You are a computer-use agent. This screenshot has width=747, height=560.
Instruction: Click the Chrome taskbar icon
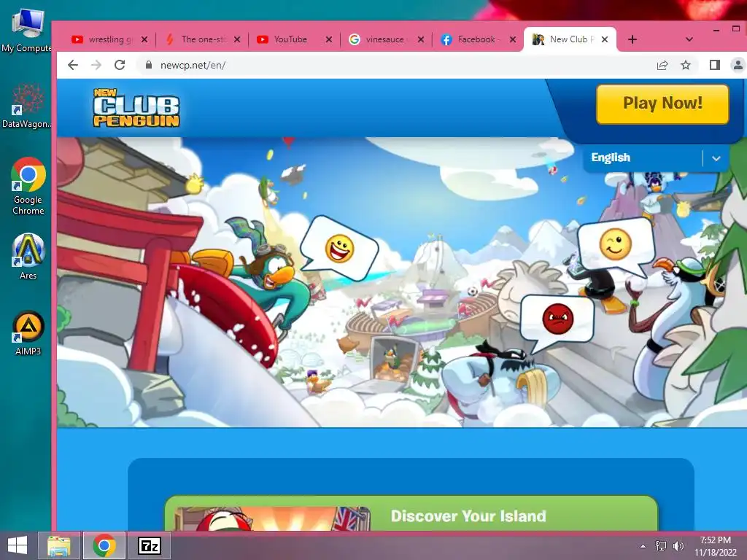[104, 545]
